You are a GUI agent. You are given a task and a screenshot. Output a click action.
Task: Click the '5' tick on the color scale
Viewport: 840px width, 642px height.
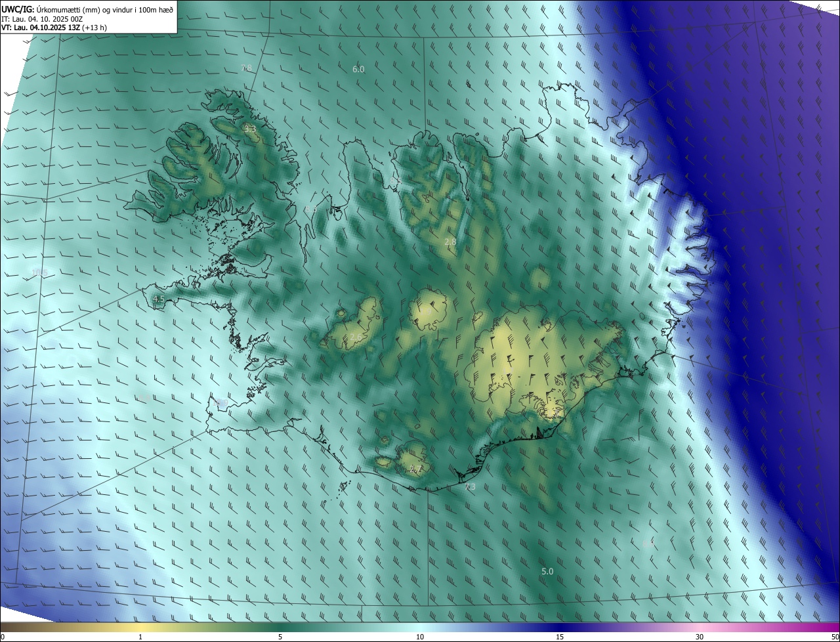coord(280,637)
